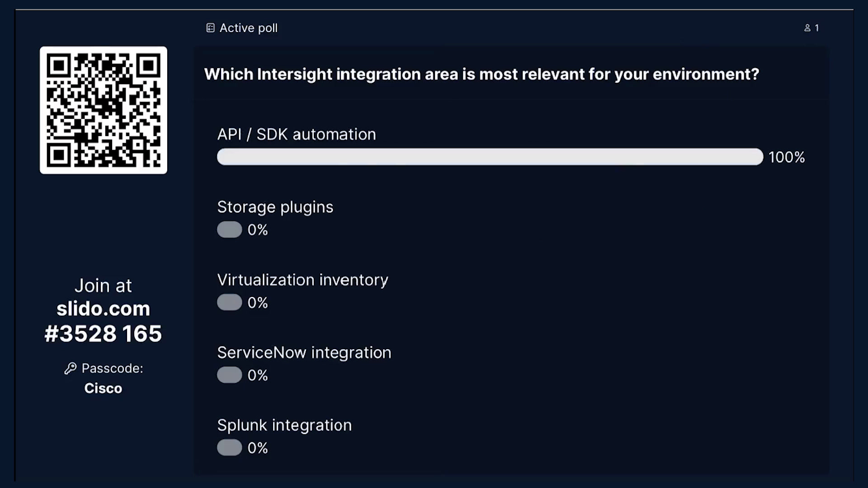
Task: Select the Virtualization inventory option label
Action: pyautogui.click(x=302, y=280)
